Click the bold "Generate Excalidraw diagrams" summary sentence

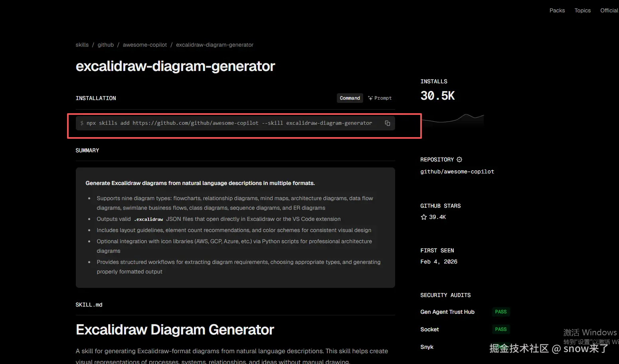coord(200,183)
